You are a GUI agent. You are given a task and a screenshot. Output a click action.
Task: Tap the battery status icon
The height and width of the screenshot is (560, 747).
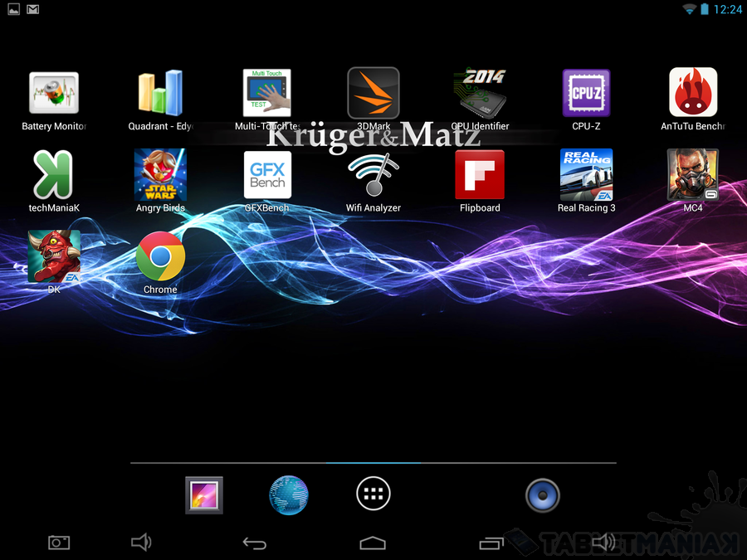point(705,9)
